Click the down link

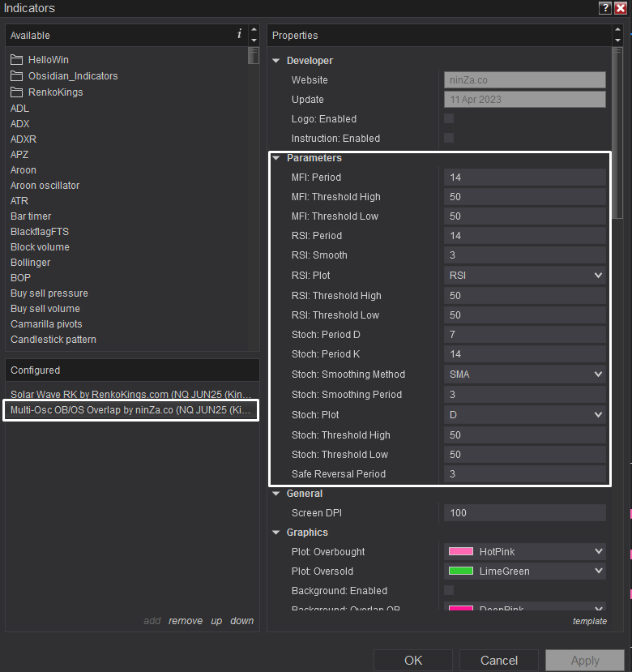click(x=242, y=621)
